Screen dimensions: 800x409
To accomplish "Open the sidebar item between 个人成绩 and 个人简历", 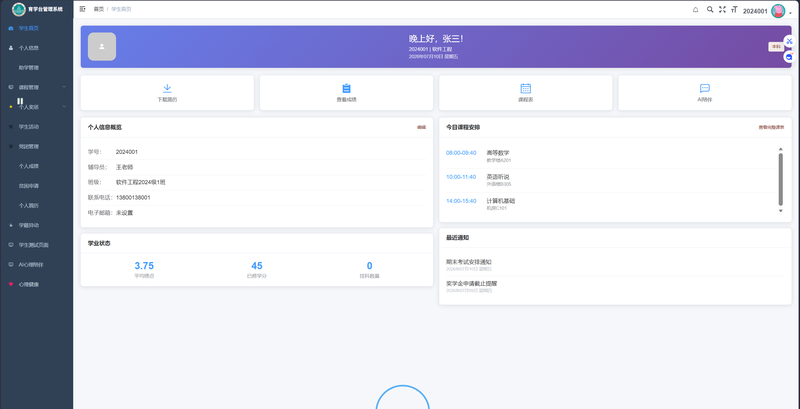I will pos(29,186).
